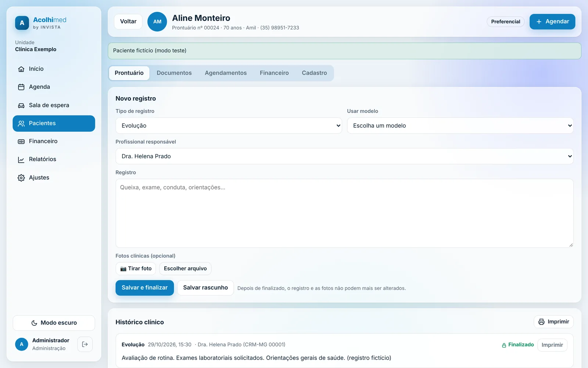Open the Tipo de registro dropdown
Screen dimensions: 588x368
(229, 126)
